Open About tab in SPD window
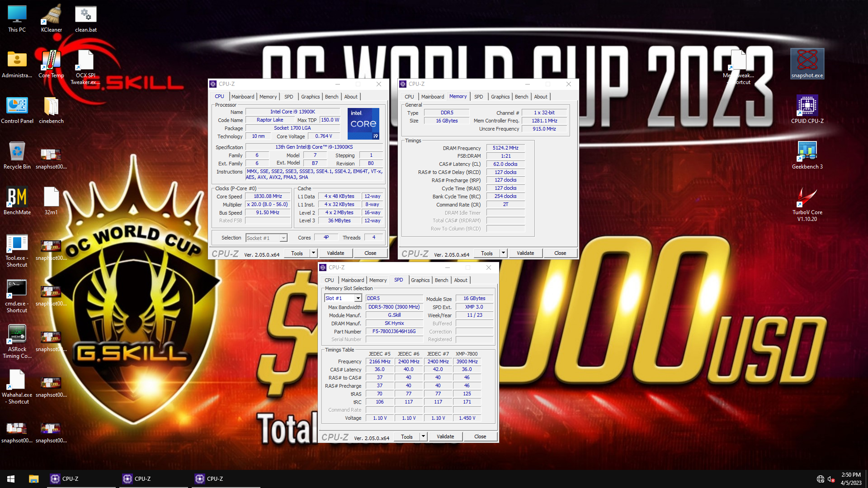 click(x=461, y=280)
